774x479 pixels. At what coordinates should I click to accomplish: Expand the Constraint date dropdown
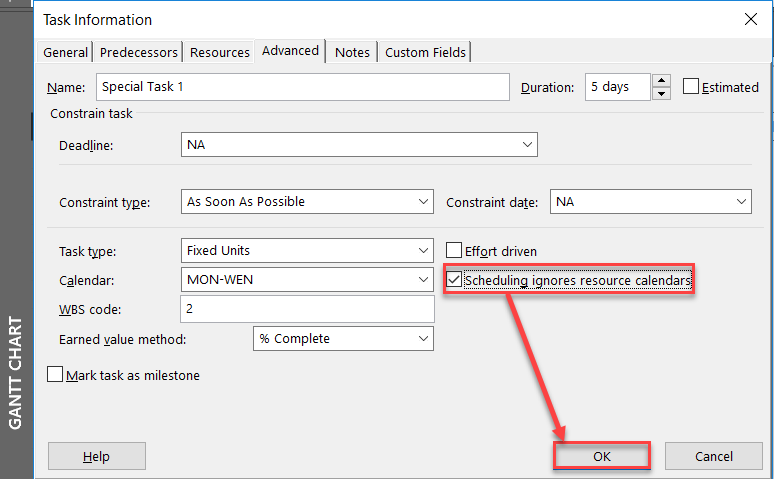pos(741,202)
